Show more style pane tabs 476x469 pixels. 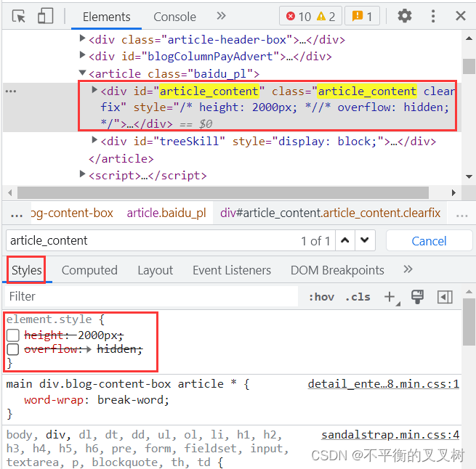[408, 269]
